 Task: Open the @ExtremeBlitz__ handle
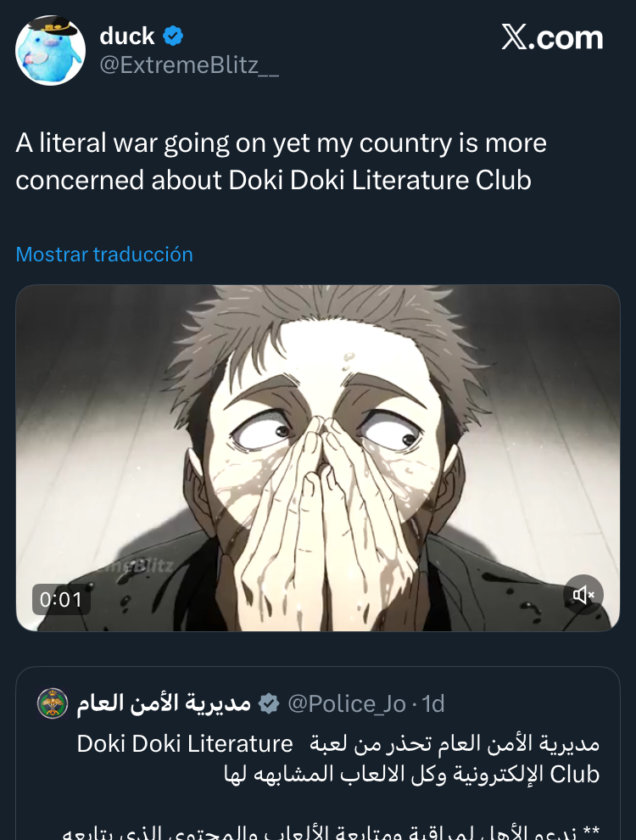189,65
